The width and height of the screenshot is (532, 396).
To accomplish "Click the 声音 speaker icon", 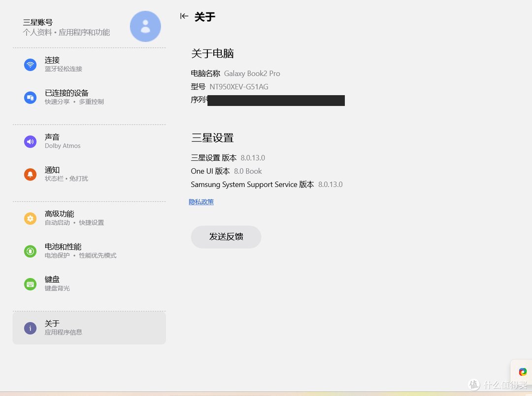I will coord(30,142).
